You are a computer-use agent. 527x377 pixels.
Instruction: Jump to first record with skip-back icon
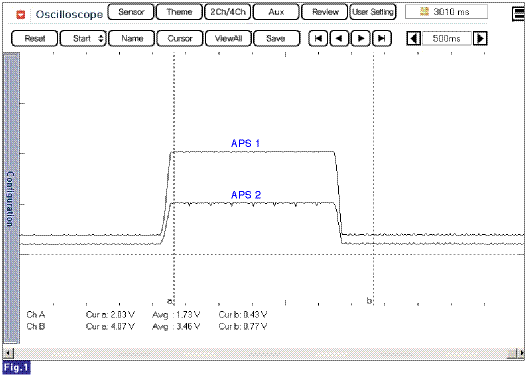coord(318,38)
